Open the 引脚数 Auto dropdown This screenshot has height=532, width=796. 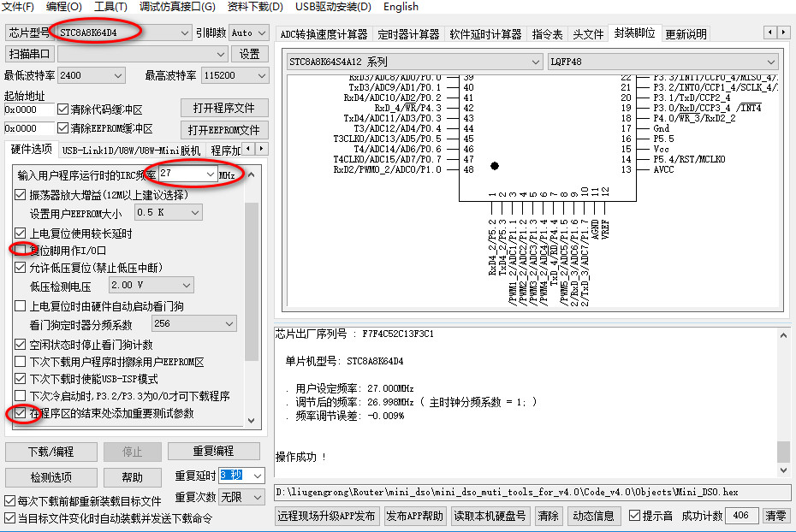point(261,33)
